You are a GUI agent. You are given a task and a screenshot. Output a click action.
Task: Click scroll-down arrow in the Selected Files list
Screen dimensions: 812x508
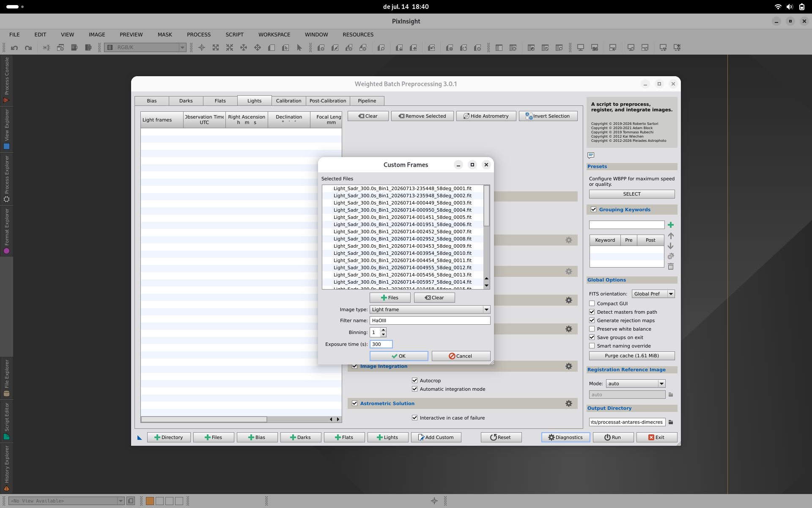click(486, 286)
